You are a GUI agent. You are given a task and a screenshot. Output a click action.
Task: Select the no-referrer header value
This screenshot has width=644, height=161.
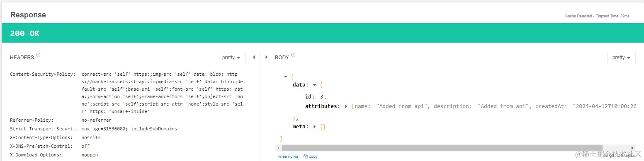[x=97, y=120]
